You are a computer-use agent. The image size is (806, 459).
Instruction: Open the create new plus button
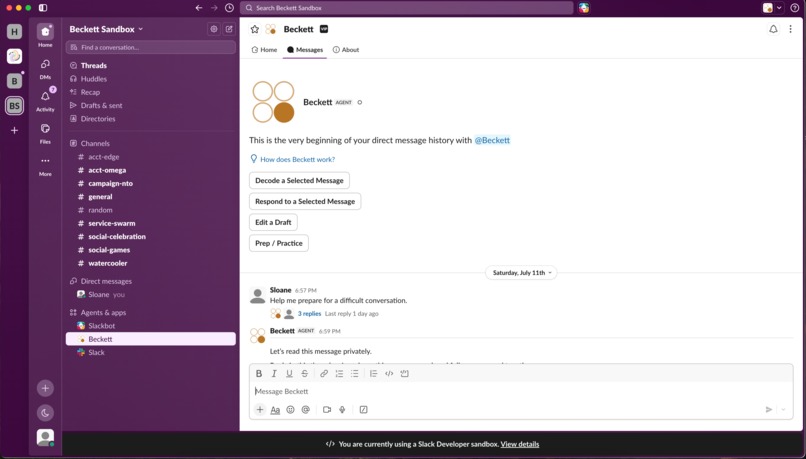click(x=45, y=388)
